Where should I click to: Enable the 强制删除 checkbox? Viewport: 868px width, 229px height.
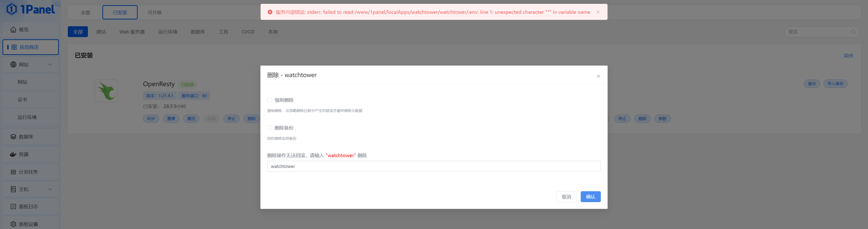(x=269, y=100)
